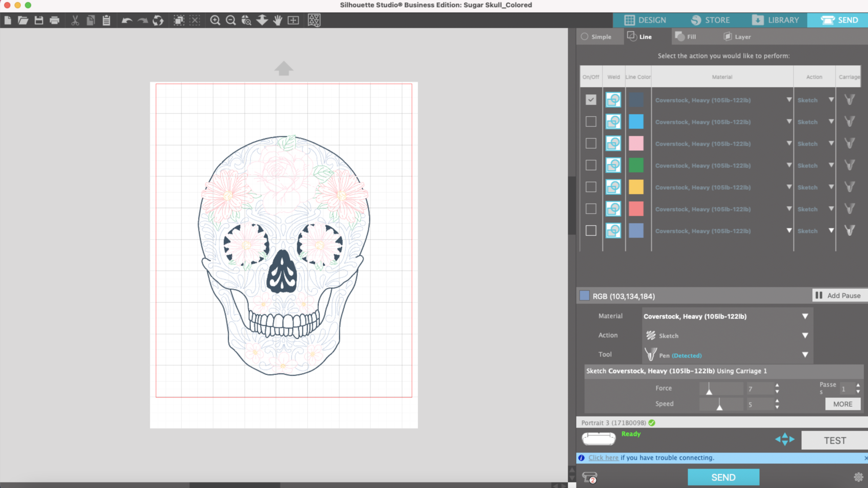This screenshot has height=488, width=868.
Task: Zoom in with the magnifier plus icon
Action: point(215,20)
